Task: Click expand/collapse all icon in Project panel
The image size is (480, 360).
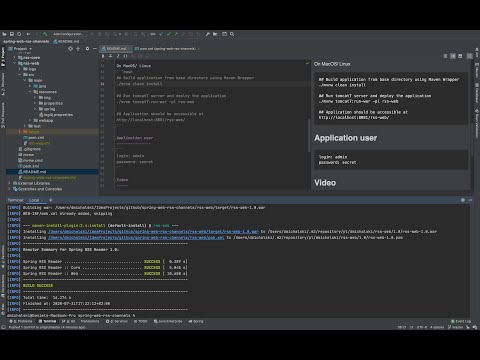Action: [78, 49]
